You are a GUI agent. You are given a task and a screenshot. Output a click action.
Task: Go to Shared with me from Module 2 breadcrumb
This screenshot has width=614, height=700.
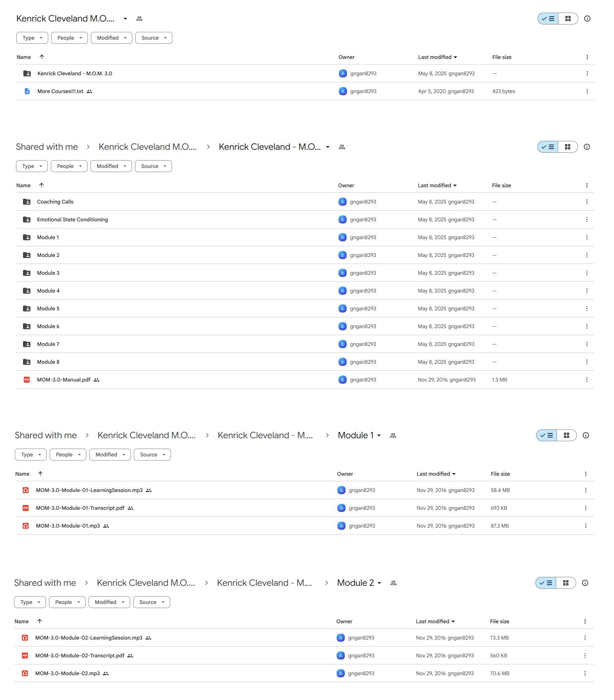click(45, 583)
